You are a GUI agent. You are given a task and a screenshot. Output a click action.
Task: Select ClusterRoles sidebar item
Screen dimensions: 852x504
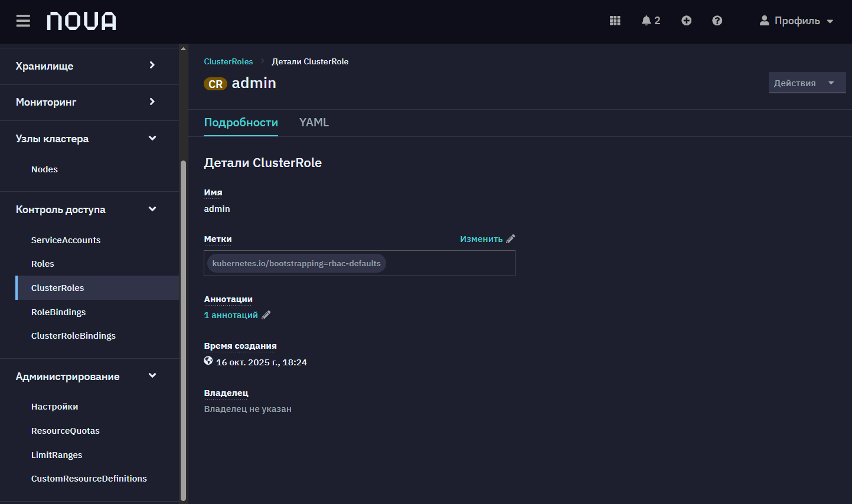click(97, 288)
